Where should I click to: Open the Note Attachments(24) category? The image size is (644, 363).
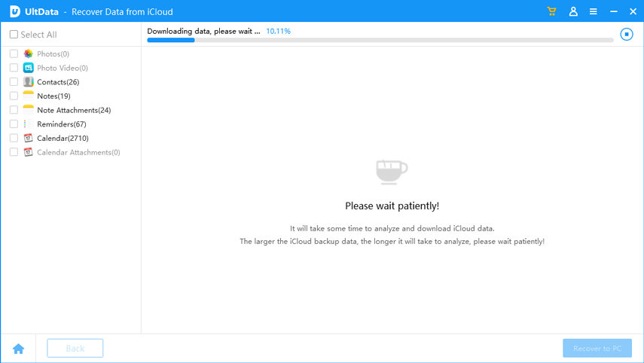coord(74,111)
